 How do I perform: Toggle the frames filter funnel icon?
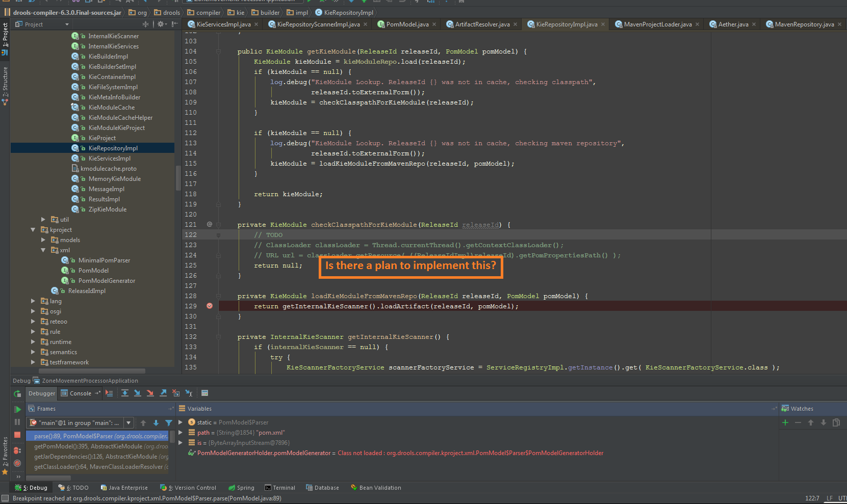(x=169, y=423)
